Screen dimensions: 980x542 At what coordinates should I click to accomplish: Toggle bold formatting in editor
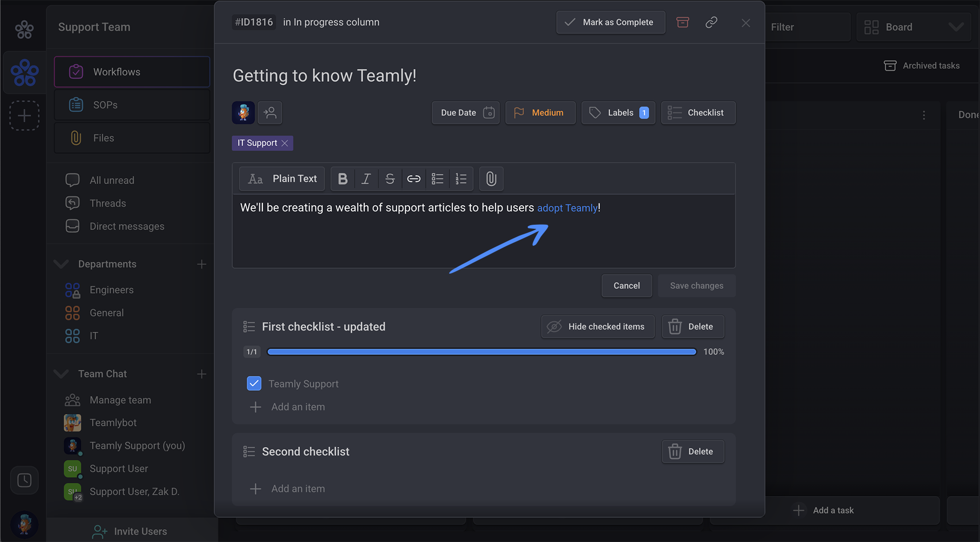pyautogui.click(x=343, y=179)
